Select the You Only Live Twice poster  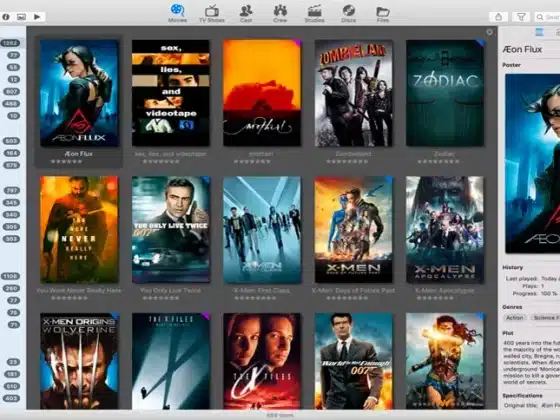click(171, 229)
